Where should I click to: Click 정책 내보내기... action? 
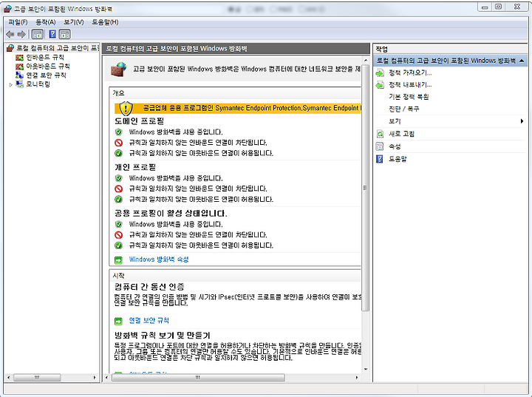click(410, 85)
